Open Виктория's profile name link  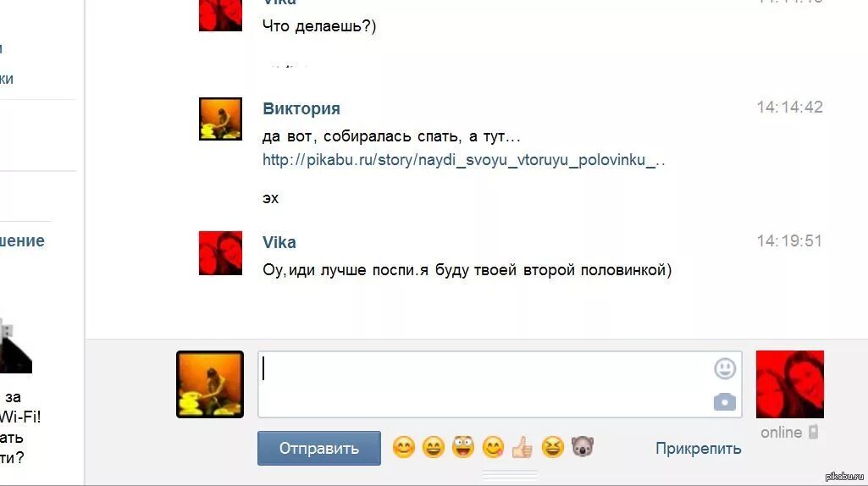click(301, 108)
